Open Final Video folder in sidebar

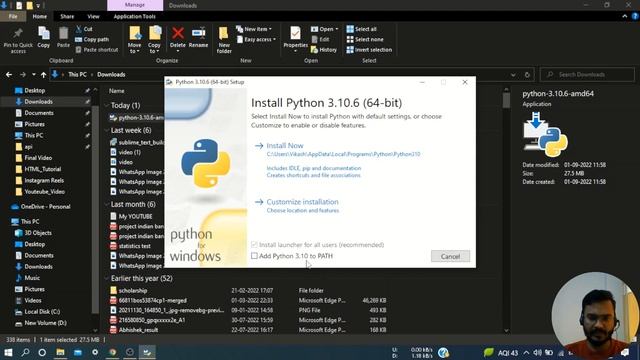coord(38,158)
